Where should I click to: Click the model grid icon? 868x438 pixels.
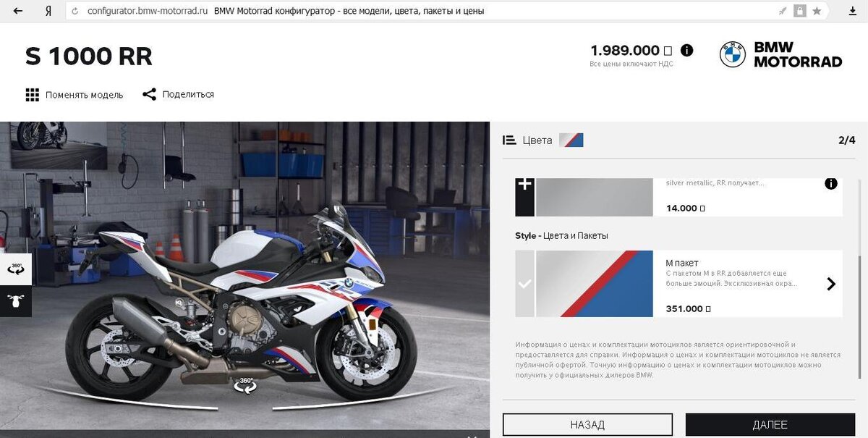(x=32, y=95)
